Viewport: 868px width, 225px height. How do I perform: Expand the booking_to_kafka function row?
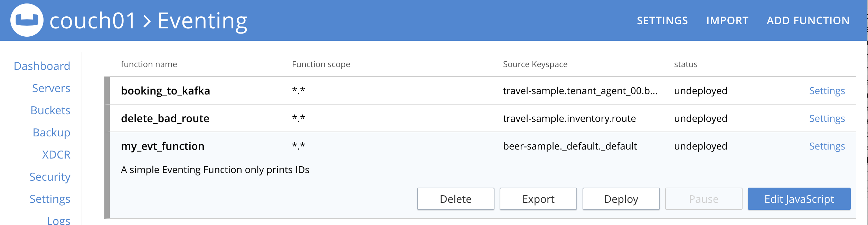pos(166,91)
